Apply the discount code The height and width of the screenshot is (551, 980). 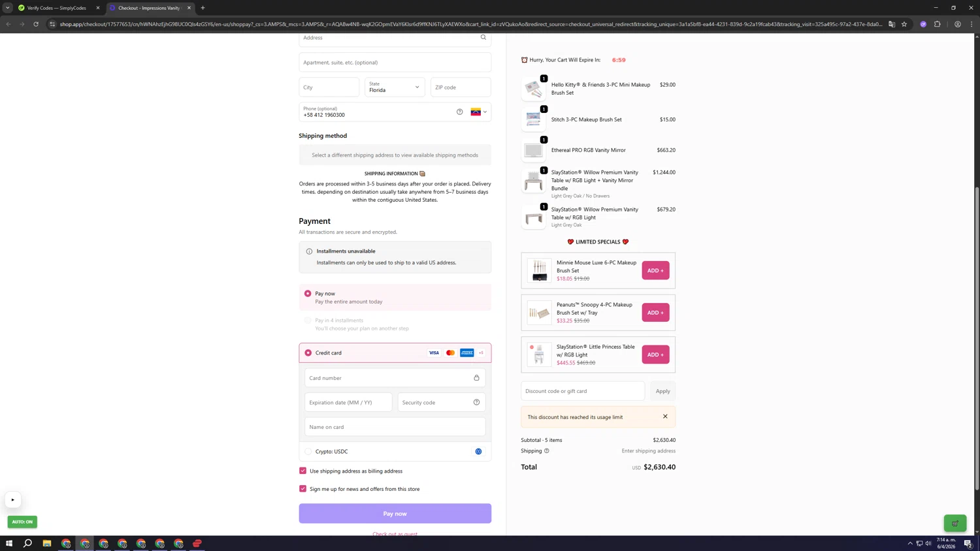pos(662,391)
